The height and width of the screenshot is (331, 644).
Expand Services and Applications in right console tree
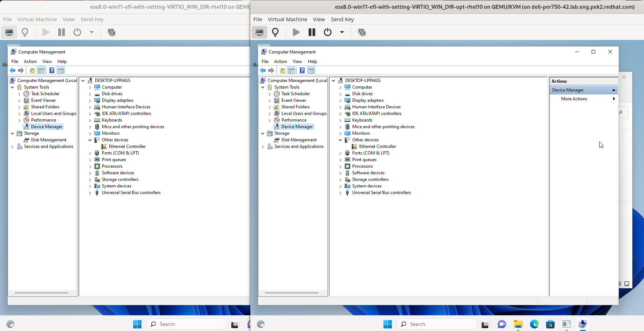(x=262, y=147)
